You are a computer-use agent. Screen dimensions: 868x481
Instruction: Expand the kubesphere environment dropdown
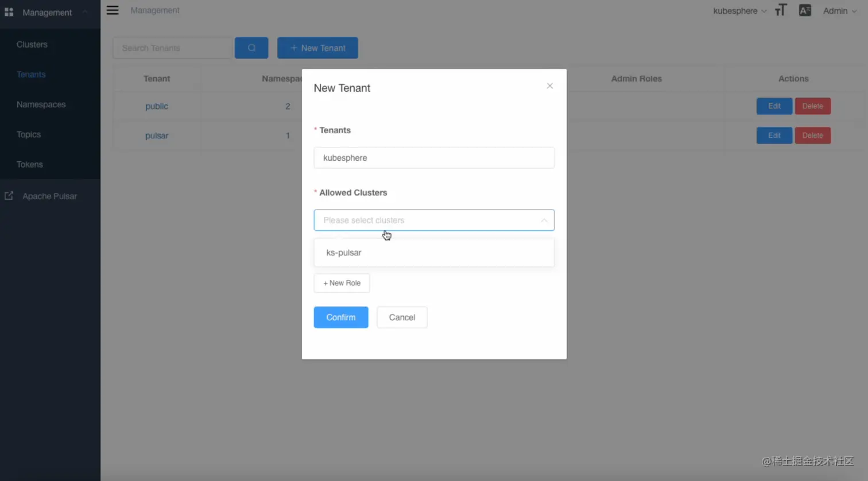739,11
